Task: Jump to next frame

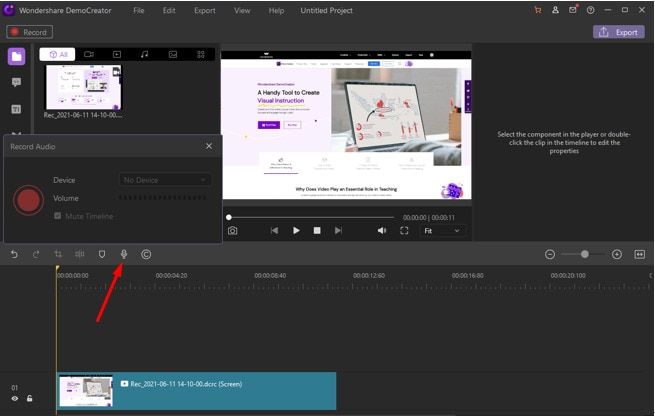Action: tap(338, 231)
